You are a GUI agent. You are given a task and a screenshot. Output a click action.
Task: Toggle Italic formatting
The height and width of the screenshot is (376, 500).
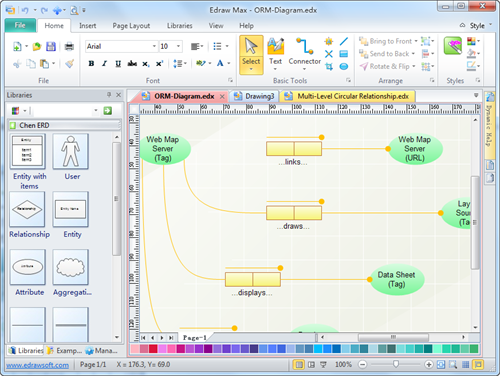pos(104,63)
